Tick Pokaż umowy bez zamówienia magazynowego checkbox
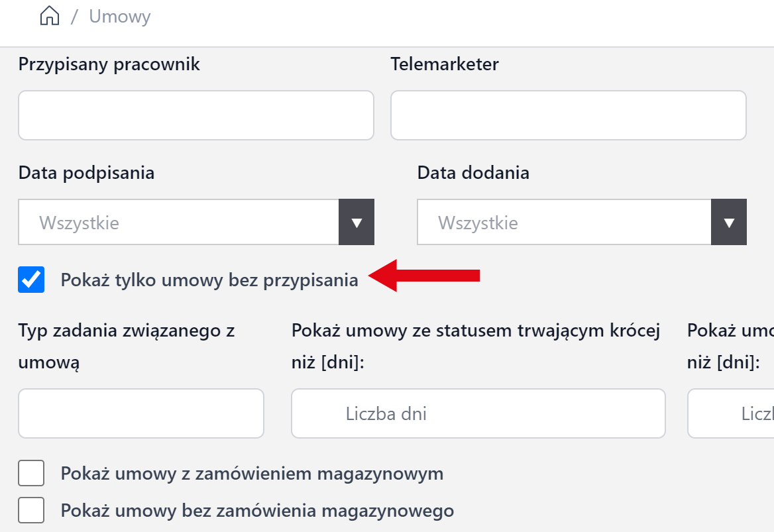Image resolution: width=774 pixels, height=532 pixels. 32,510
